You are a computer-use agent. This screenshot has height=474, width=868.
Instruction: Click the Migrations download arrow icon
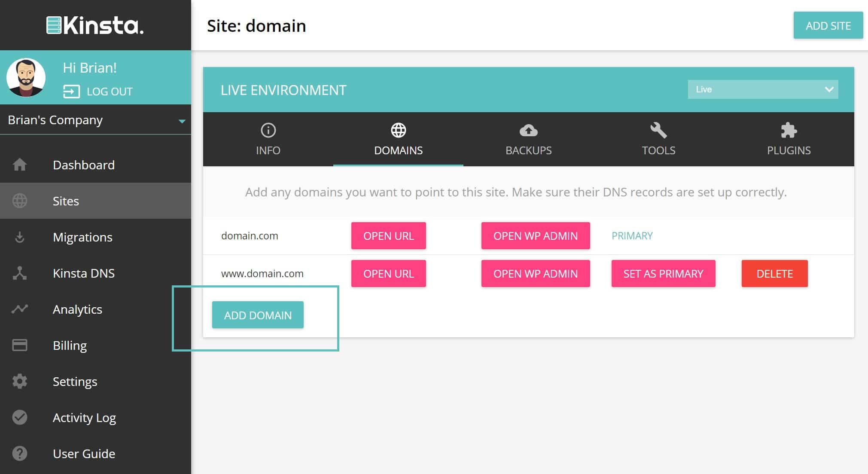(20, 237)
